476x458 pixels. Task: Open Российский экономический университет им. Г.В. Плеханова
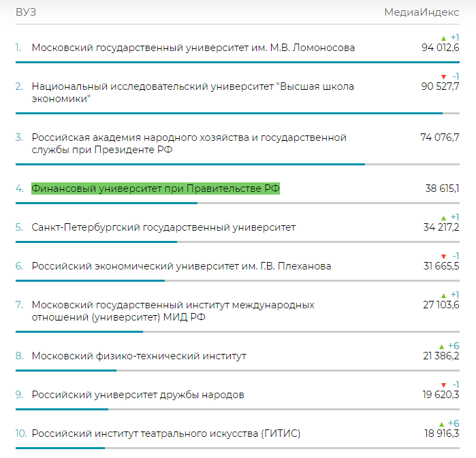(181, 266)
